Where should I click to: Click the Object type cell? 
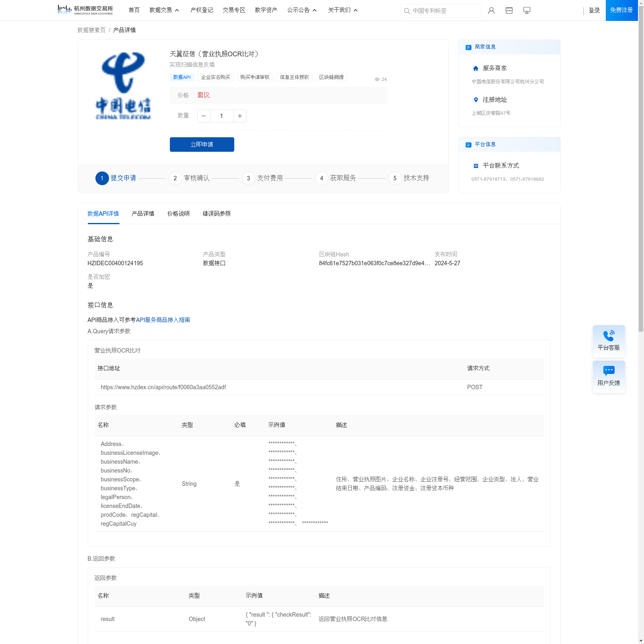coord(197,619)
